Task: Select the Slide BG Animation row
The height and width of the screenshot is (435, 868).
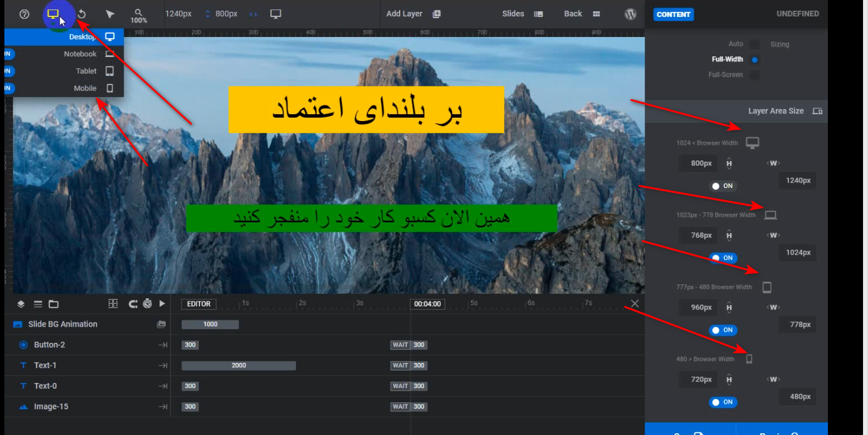Action: 87,324
